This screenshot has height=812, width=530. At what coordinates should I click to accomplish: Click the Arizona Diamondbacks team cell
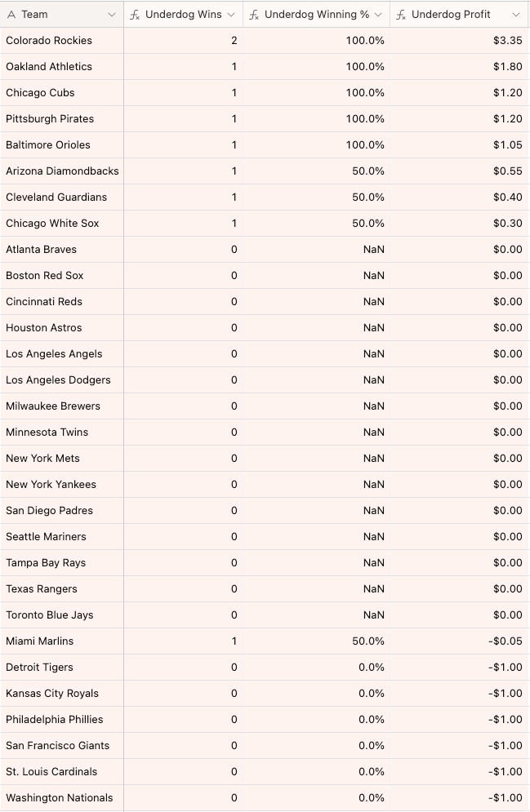(x=62, y=171)
